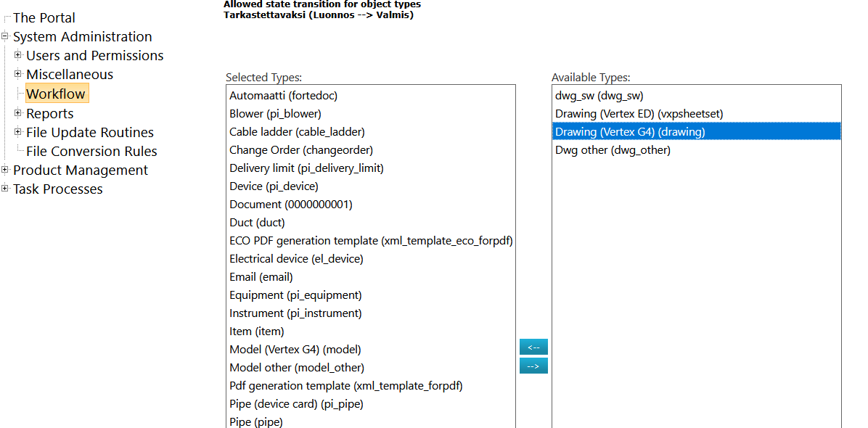Open File Conversion Rules item

tap(91, 151)
